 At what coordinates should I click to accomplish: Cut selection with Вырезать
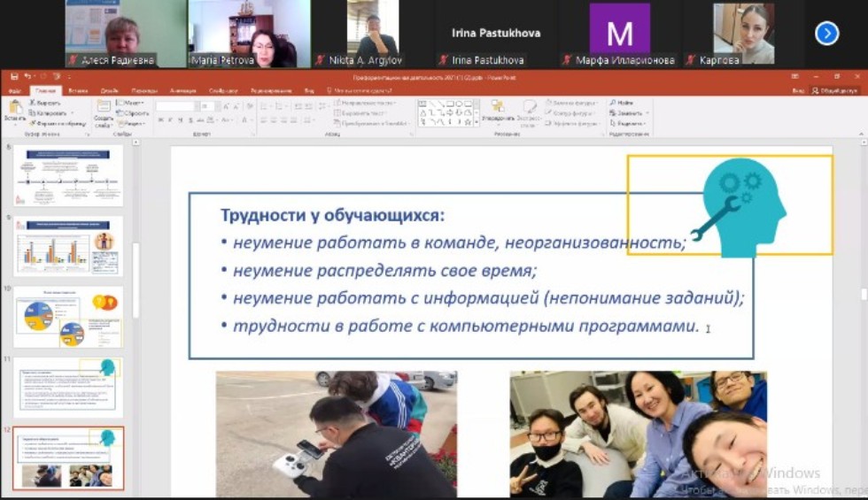(44, 103)
